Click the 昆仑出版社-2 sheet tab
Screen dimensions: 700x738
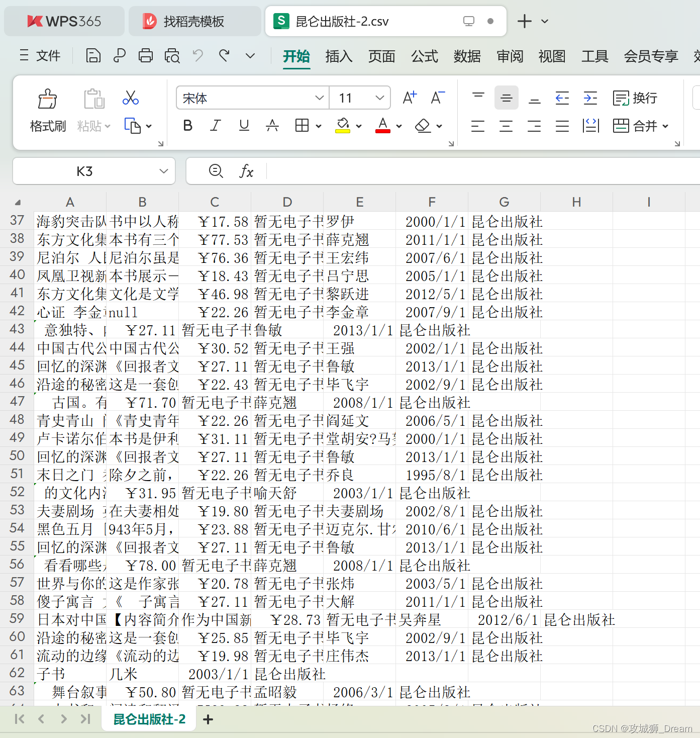(x=149, y=719)
